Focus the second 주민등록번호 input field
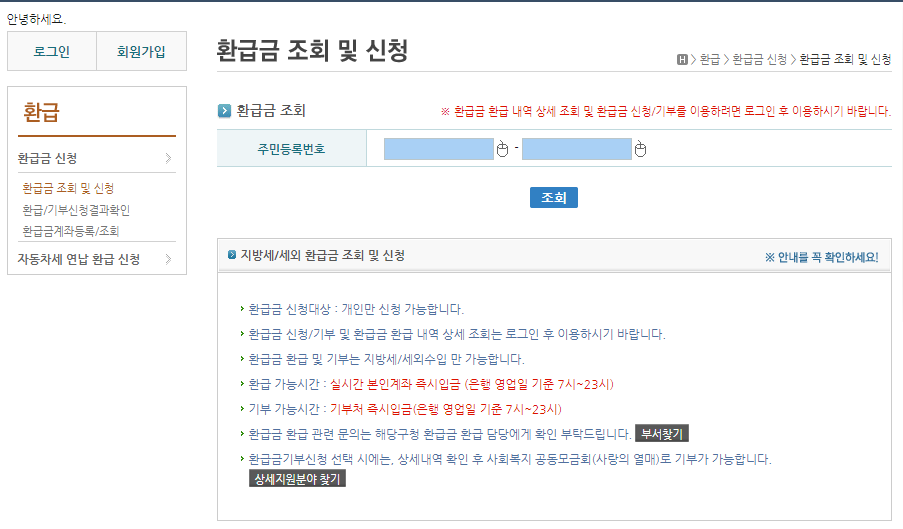This screenshot has height=529, width=903. pos(576,149)
